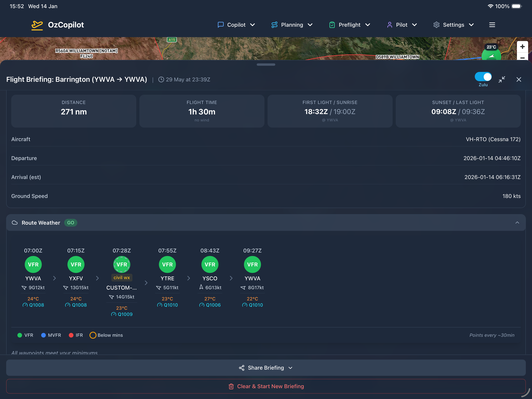Collapse the Route Weather section
This screenshot has width=532, height=399.
[517, 223]
